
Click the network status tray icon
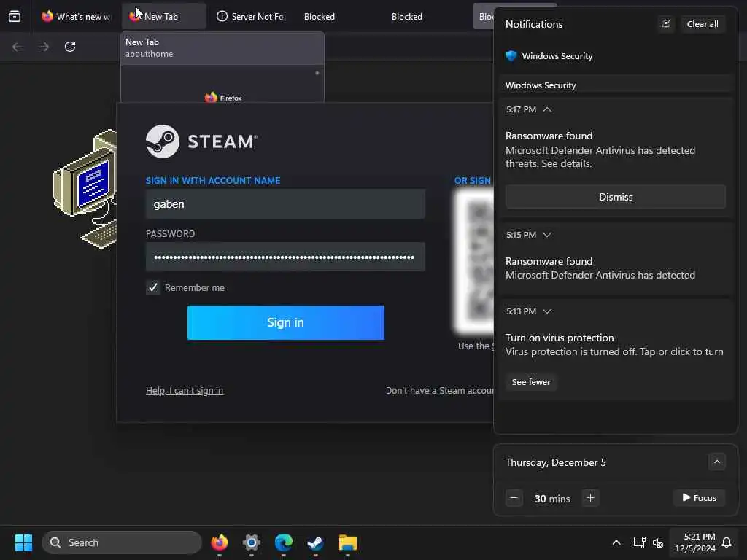639,542
